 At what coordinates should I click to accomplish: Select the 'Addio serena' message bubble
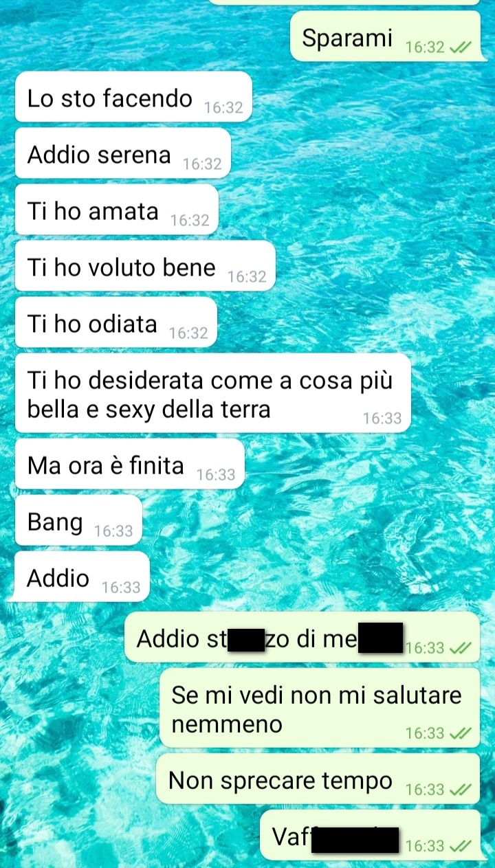click(122, 153)
